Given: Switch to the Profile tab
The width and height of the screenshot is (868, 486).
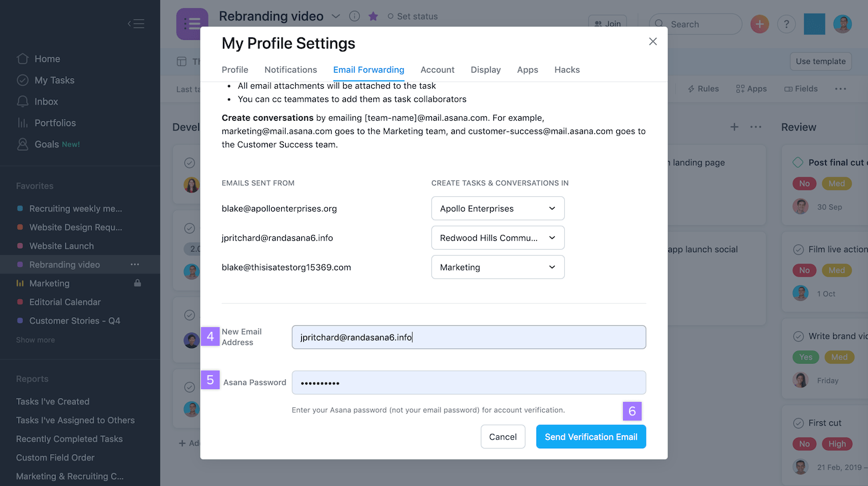Looking at the screenshot, I should [235, 69].
